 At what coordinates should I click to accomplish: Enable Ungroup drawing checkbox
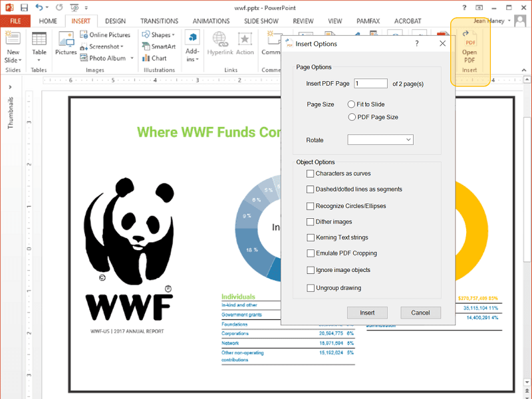pyautogui.click(x=311, y=288)
